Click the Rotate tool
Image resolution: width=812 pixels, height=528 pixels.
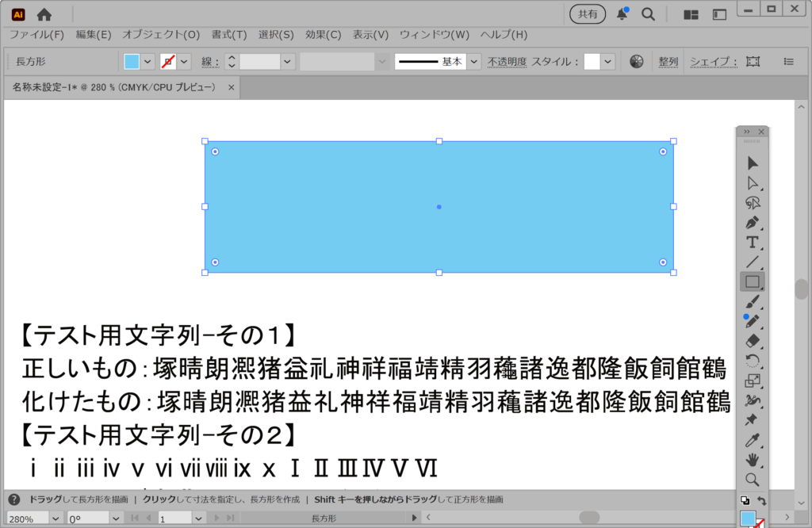(x=752, y=361)
